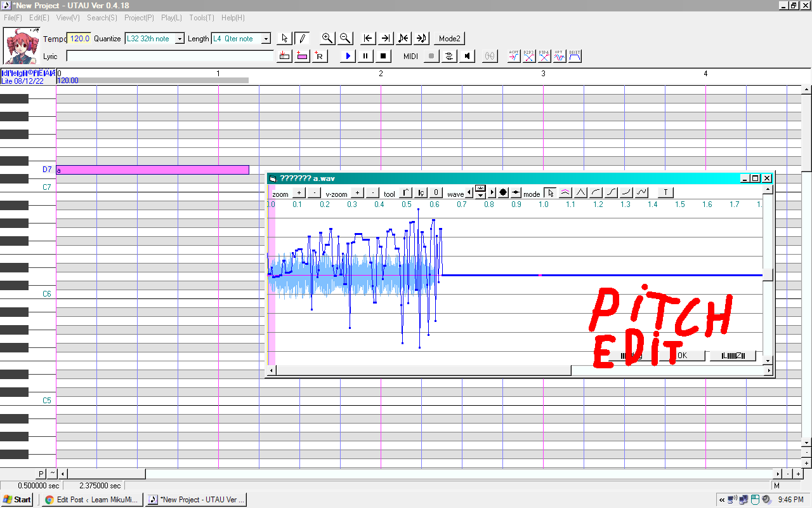The width and height of the screenshot is (812, 508).
Task: Click the insert lyric icon beside Lyric field
Action: pos(285,57)
